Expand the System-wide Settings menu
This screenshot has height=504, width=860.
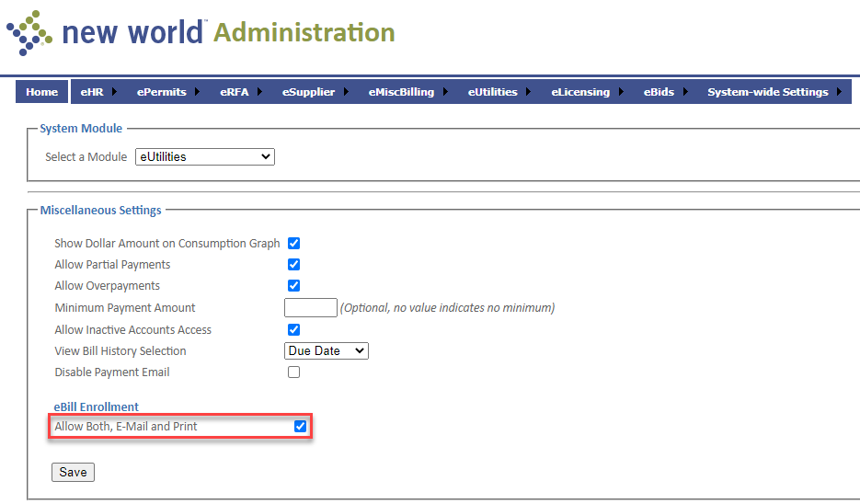click(x=767, y=92)
